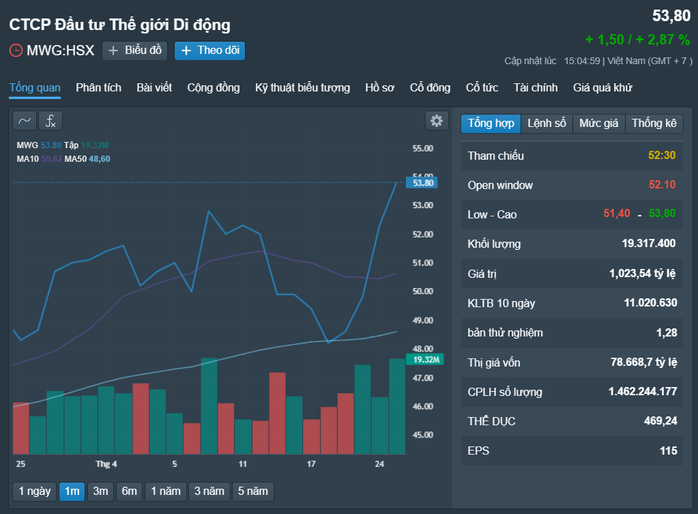Click CPLH số lượng 1.462.244.177 value
Viewport: 698px width, 514px height.
[x=643, y=392]
